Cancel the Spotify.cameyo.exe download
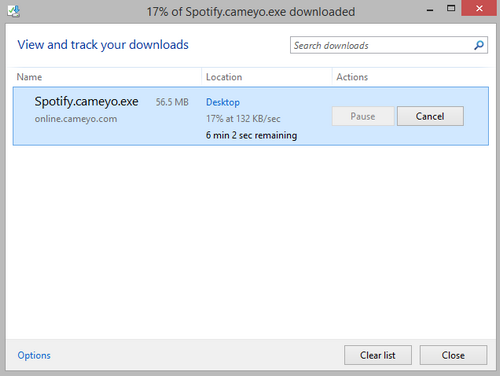This screenshot has width=500, height=376. pos(430,116)
